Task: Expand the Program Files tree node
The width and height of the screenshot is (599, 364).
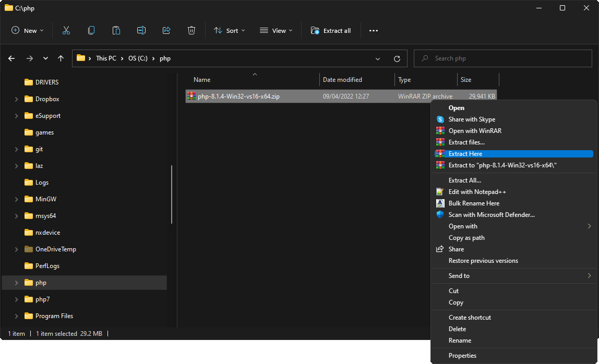Action: [x=16, y=316]
